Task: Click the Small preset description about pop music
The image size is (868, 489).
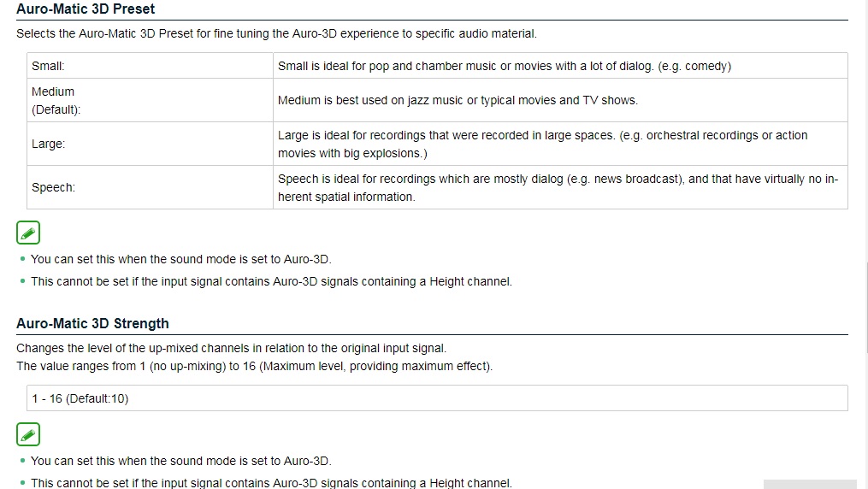Action: pos(504,66)
